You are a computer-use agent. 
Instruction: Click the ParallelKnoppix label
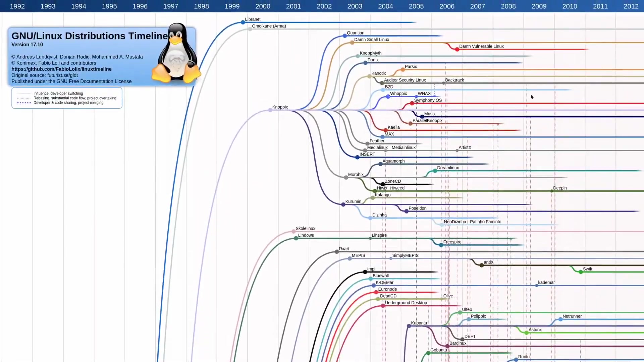(427, 121)
